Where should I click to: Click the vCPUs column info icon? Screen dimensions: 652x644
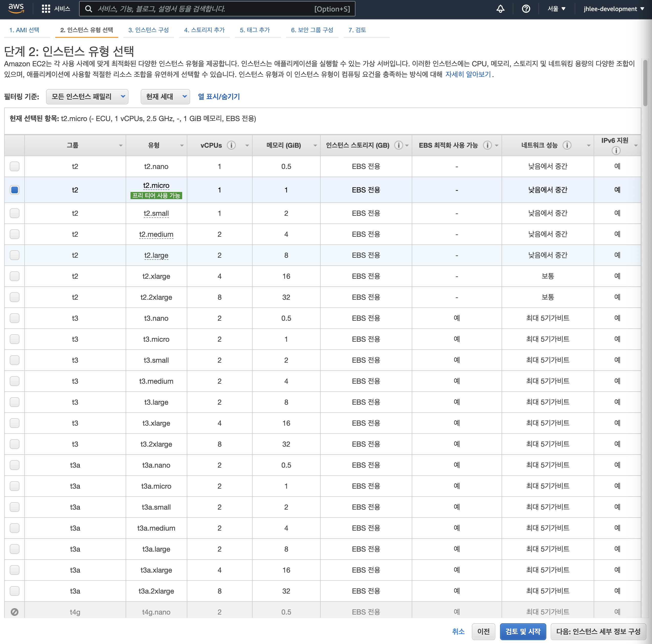point(231,145)
